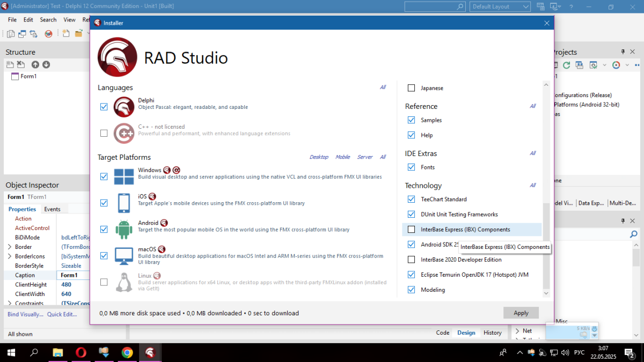The height and width of the screenshot is (362, 644).
Task: Check InterBase Express (IBX) Components checkbox
Action: click(x=412, y=230)
